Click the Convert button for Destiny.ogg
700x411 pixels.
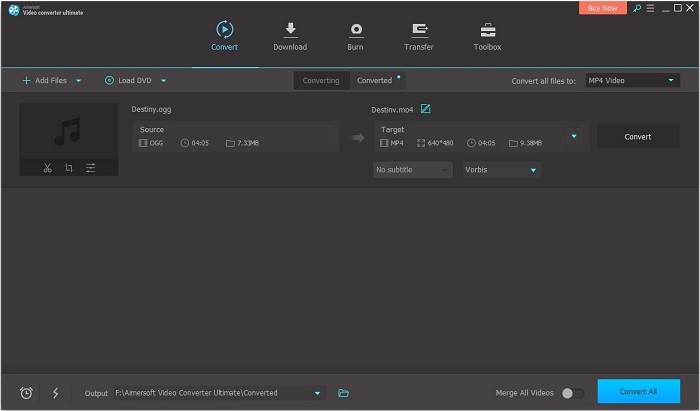coord(638,137)
